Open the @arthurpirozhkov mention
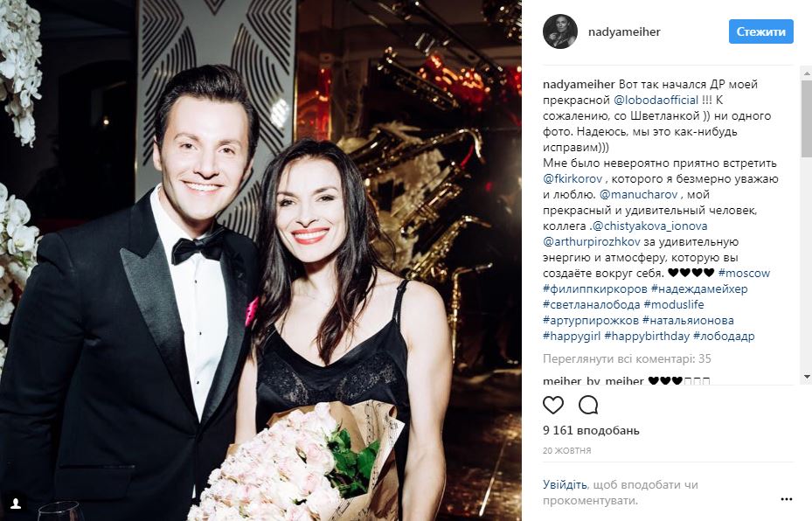 [592, 242]
